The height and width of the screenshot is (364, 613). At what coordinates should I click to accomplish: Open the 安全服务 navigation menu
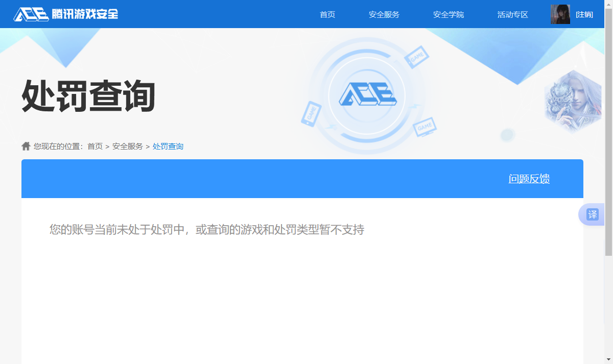384,15
